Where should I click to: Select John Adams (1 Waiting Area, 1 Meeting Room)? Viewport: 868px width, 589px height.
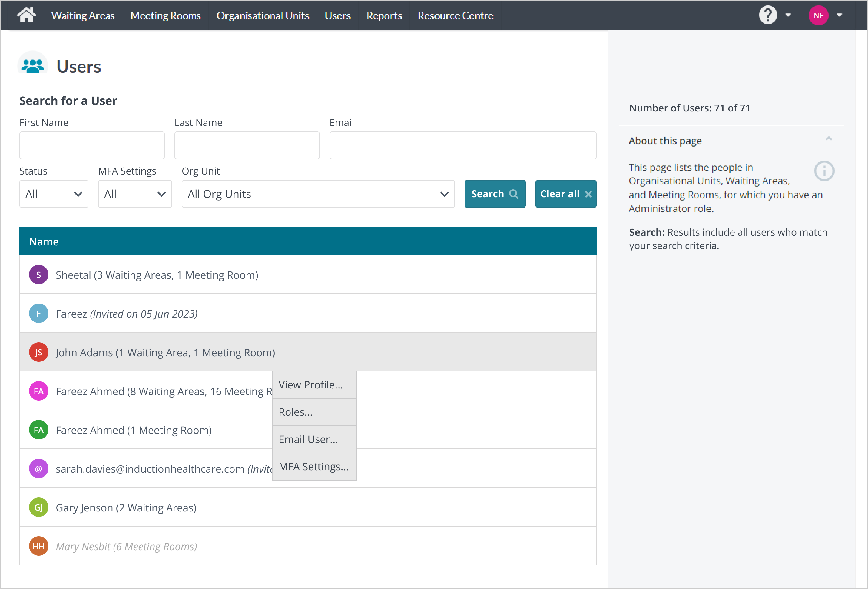point(308,352)
